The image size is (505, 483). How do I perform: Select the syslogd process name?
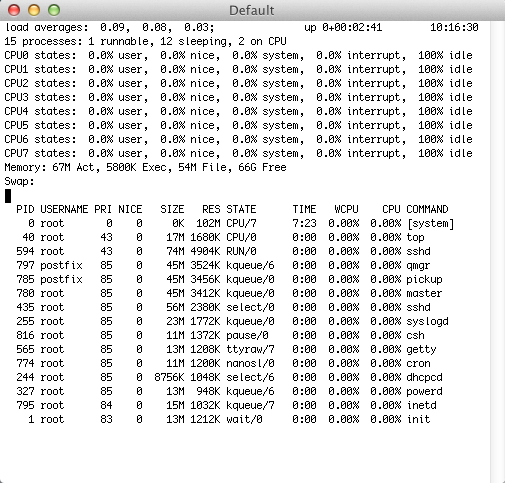click(427, 322)
